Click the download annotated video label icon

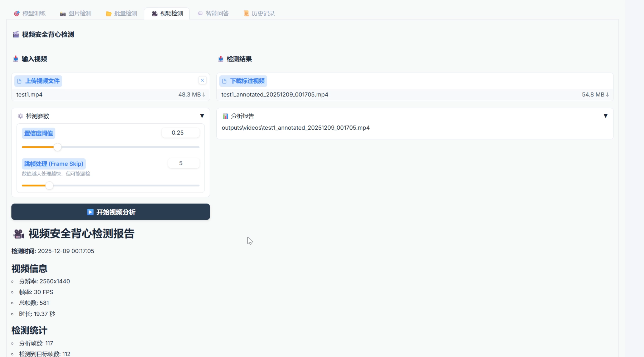pos(224,81)
